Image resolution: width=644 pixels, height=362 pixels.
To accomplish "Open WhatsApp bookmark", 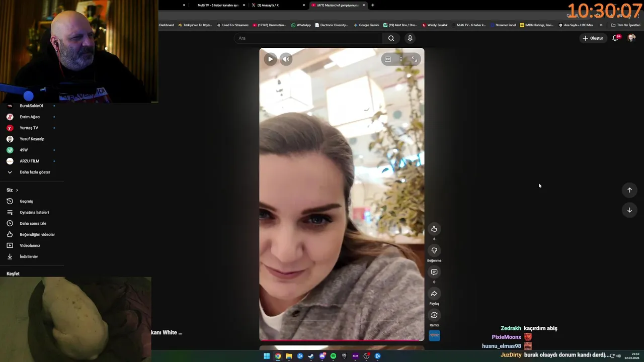I will 301,25.
